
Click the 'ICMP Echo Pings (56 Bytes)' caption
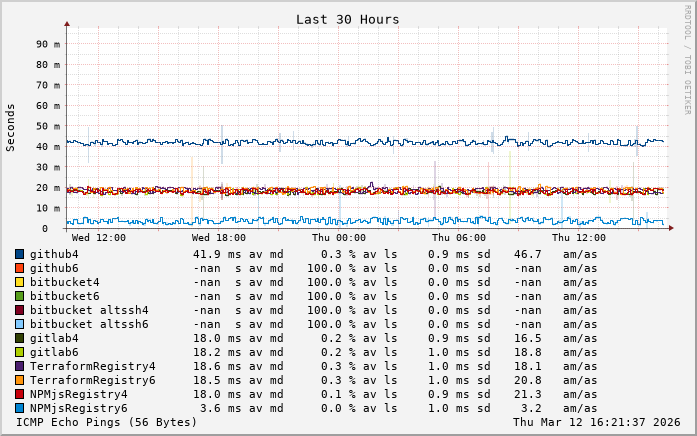(x=107, y=423)
